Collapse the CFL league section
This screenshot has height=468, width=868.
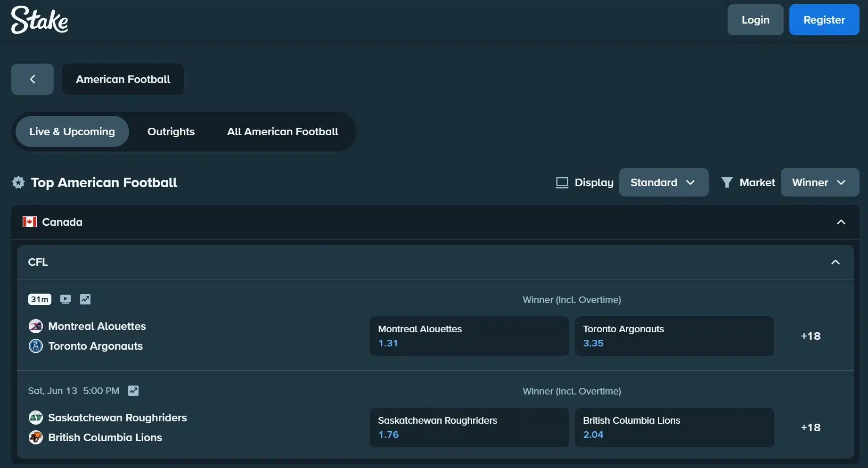point(835,262)
